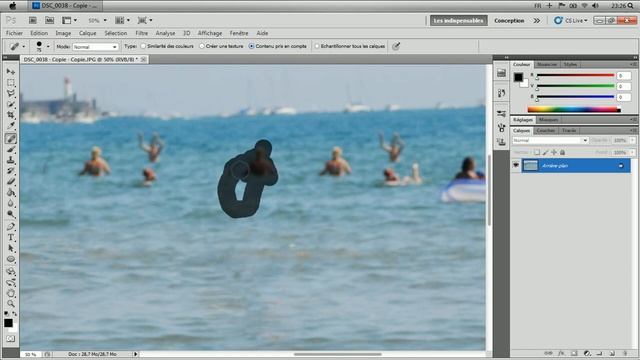Select the History Brush tool

pos(11,171)
